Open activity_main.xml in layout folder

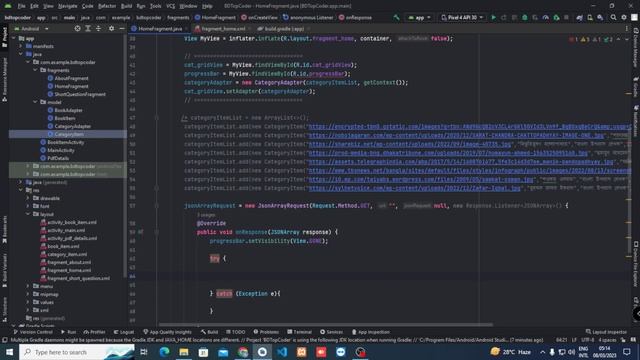pos(66,230)
